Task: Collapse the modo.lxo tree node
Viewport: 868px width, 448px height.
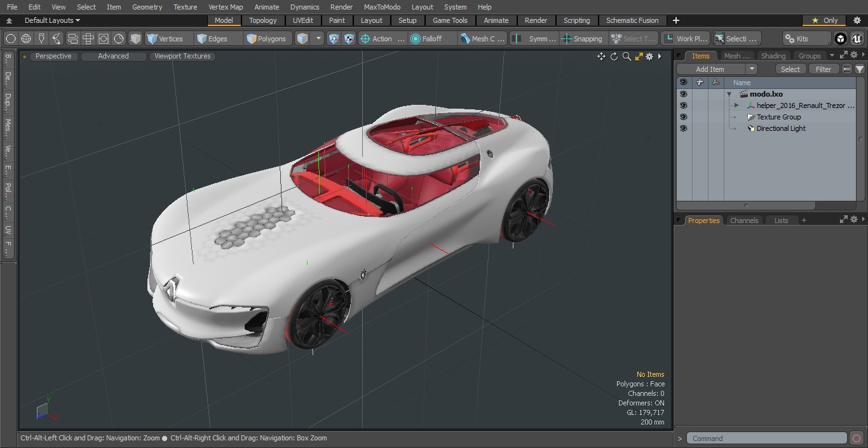Action: pyautogui.click(x=729, y=94)
